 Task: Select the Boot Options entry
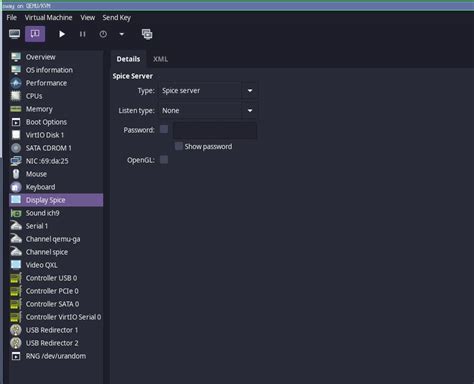coord(56,122)
